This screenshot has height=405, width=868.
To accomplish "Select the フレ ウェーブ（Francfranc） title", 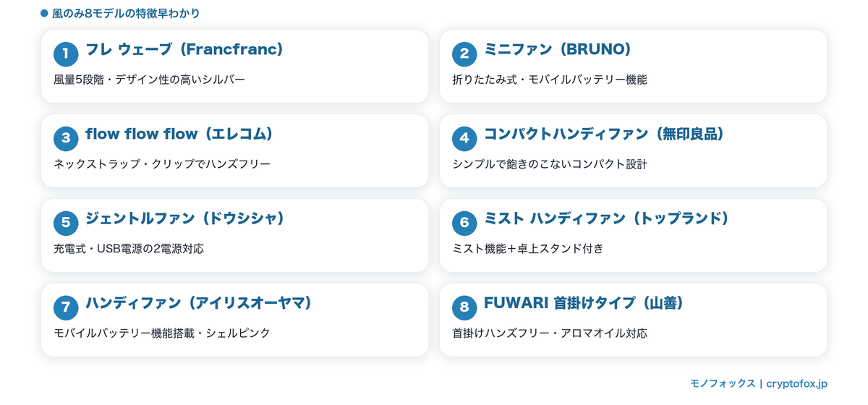I will (x=184, y=49).
